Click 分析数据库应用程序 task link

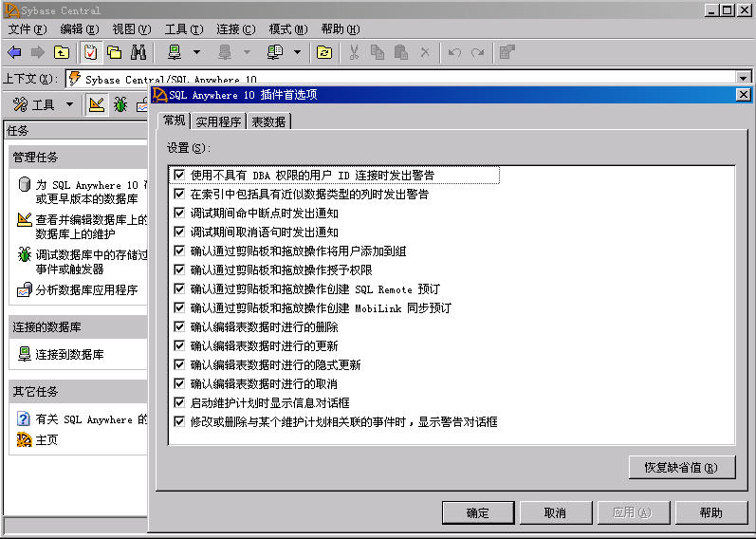point(86,290)
